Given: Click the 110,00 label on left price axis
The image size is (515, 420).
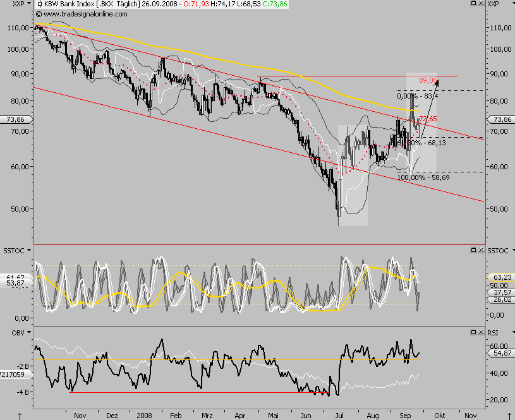Looking at the screenshot, I should pos(18,28).
